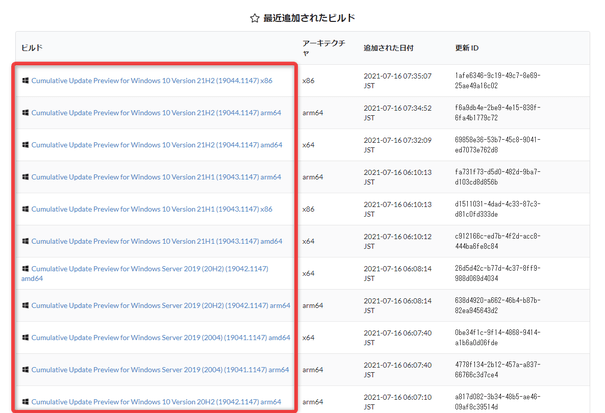Click Windows logo of Server 2019 (20H2) amd64 row
The height and width of the screenshot is (413, 605).
(x=25, y=268)
